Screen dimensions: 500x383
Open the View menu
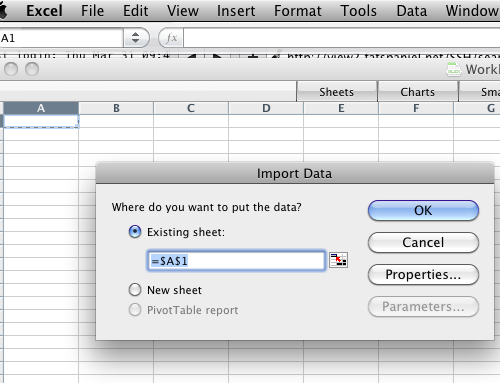point(183,11)
